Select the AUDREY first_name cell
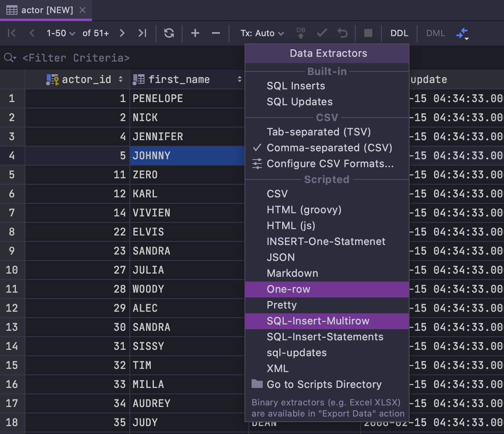 pos(187,403)
